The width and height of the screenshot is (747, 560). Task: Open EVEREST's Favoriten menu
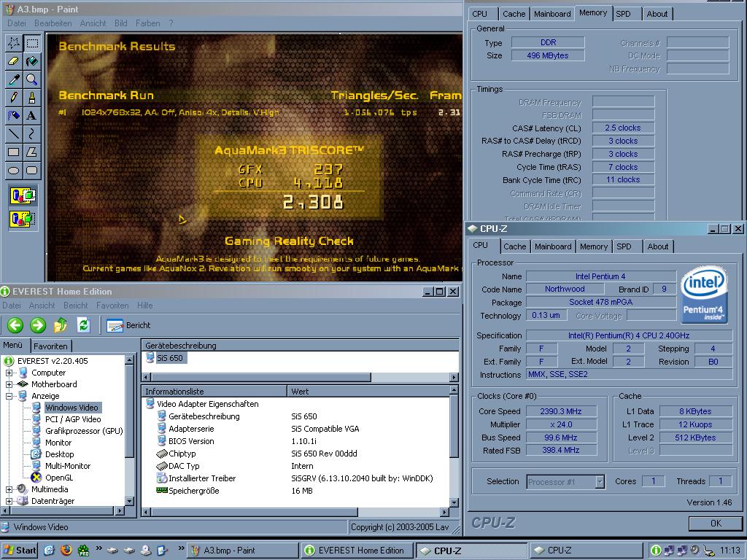click(112, 306)
